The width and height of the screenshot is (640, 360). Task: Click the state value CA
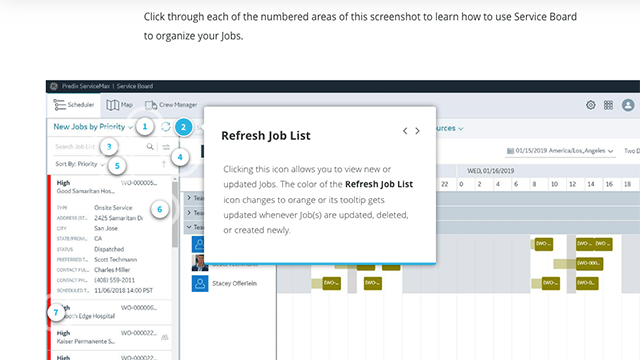pos(98,239)
